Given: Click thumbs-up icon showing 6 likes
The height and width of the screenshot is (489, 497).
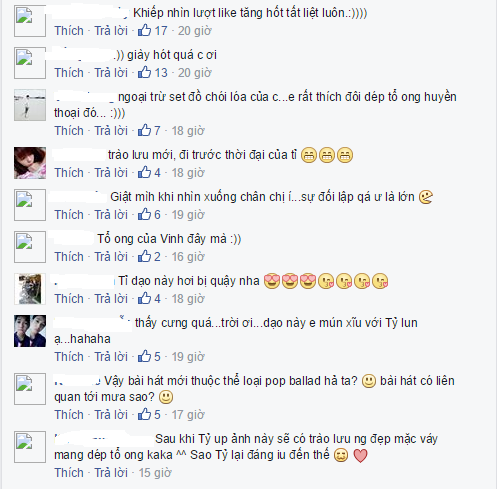Looking at the screenshot, I should [x=144, y=214].
